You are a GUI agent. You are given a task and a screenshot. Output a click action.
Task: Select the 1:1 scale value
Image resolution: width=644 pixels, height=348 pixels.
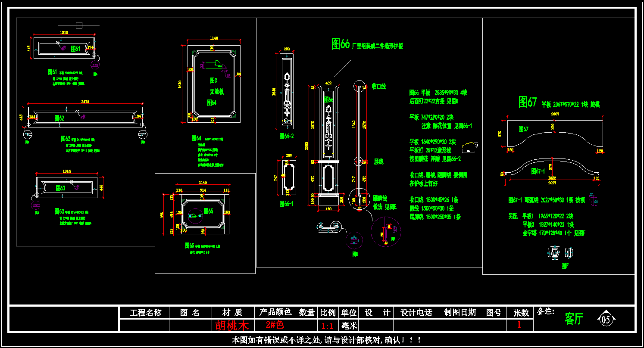coord(328,325)
